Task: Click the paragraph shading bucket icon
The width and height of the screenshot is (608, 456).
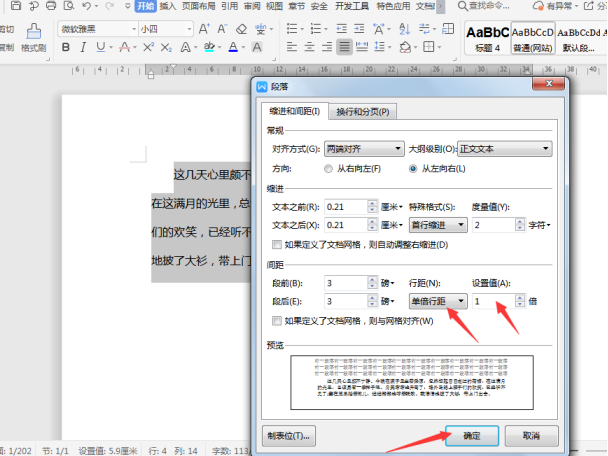Action: pos(405,47)
